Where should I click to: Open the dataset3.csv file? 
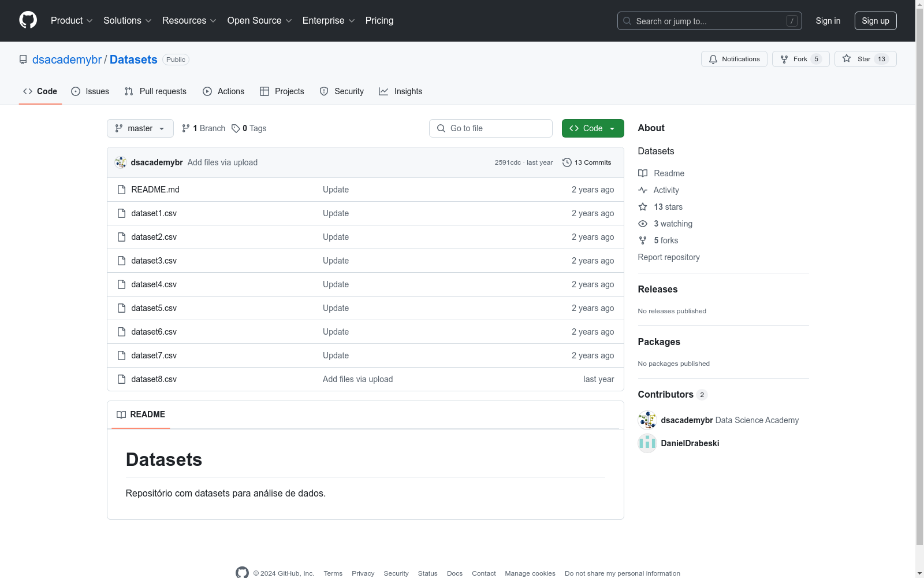154,261
